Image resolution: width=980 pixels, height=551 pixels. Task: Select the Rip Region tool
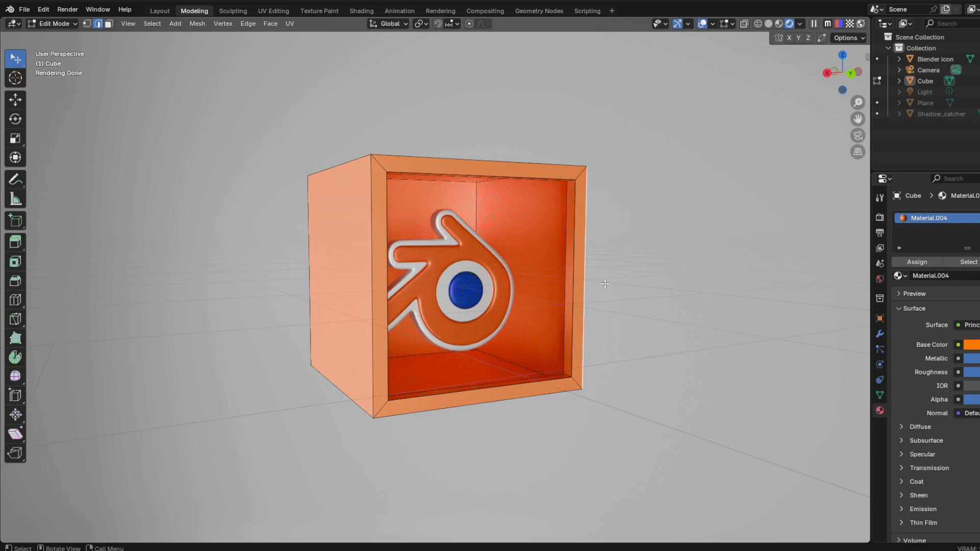coord(15,454)
